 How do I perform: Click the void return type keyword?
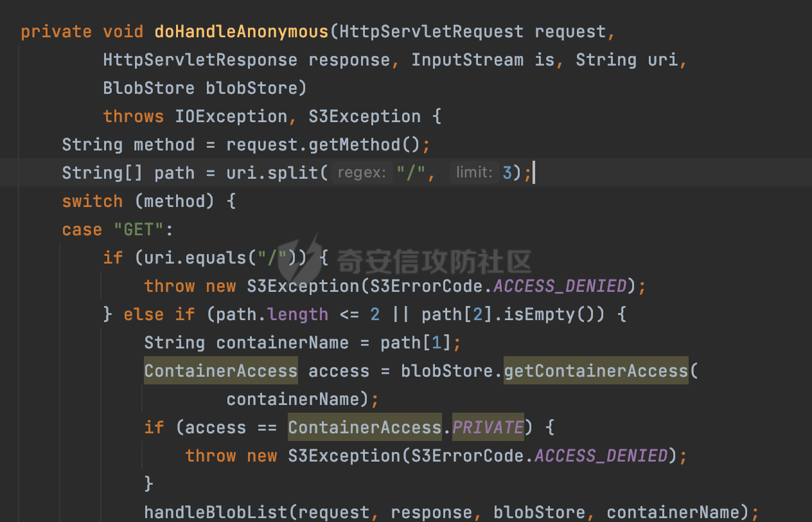click(x=123, y=32)
